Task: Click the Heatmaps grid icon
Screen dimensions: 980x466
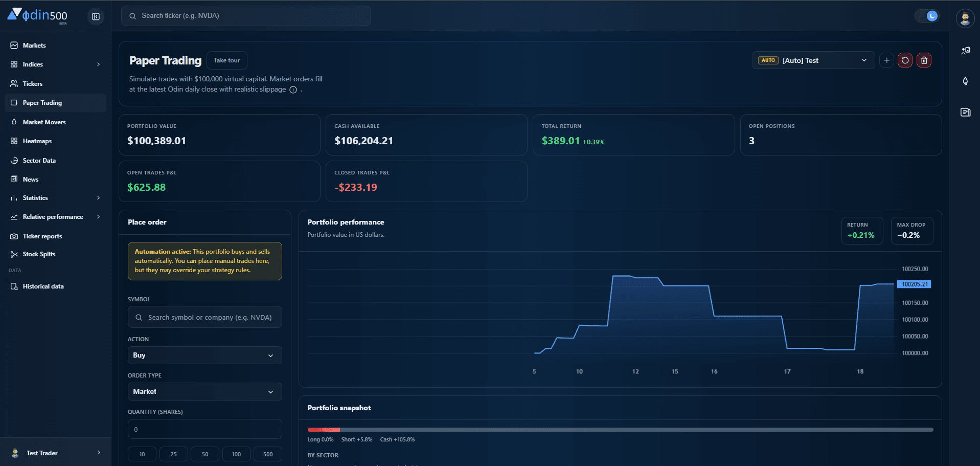Action: (x=14, y=141)
